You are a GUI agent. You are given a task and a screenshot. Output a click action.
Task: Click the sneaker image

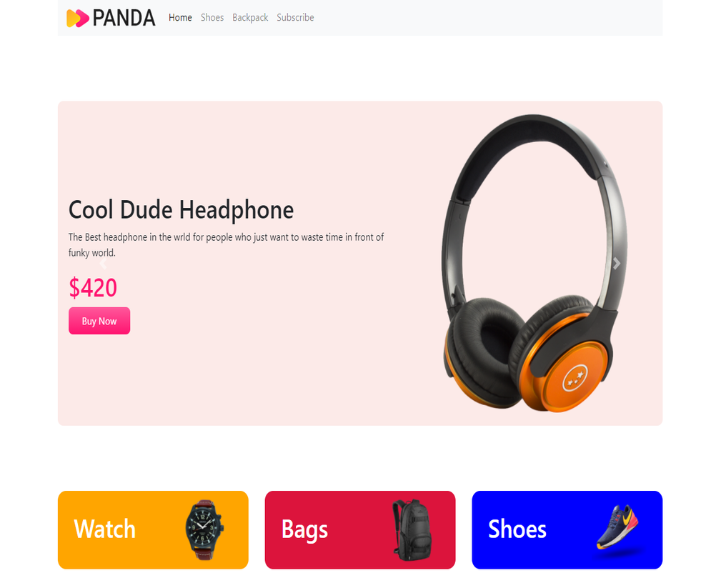point(619,527)
